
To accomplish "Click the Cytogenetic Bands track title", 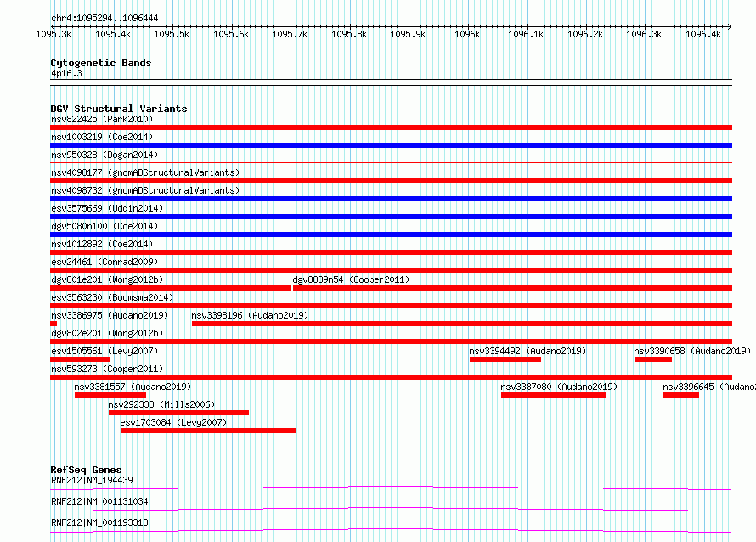I will click(101, 63).
